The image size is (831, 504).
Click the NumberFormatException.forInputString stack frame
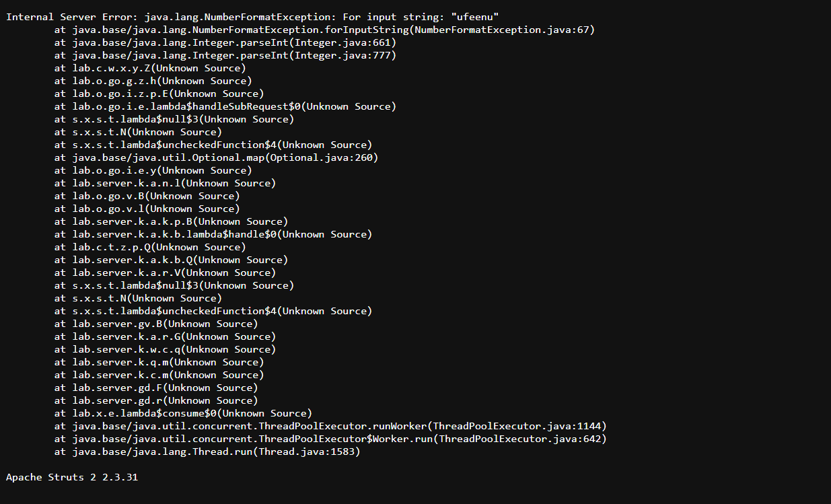pos(324,30)
